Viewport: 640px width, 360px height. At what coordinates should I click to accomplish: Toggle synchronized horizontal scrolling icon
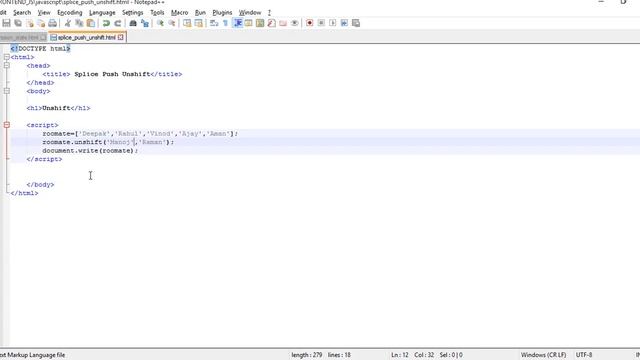pos(198,23)
